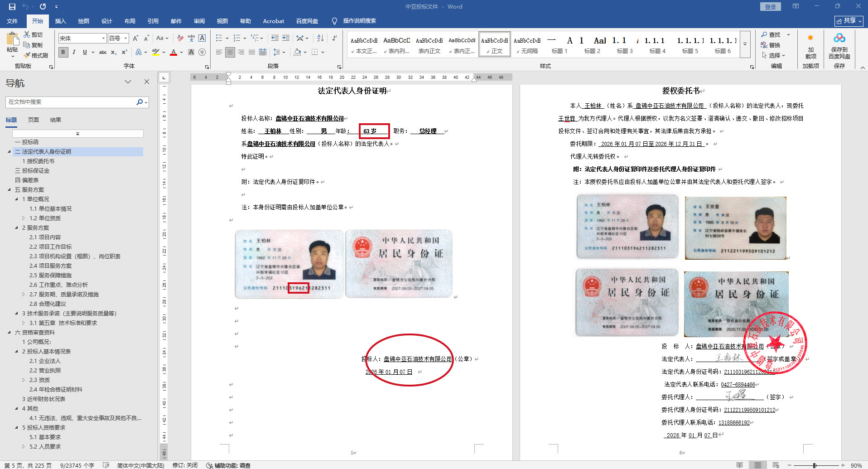This screenshot has width=868, height=469.
Task: Increase paragraph indent
Action: [x=286, y=38]
